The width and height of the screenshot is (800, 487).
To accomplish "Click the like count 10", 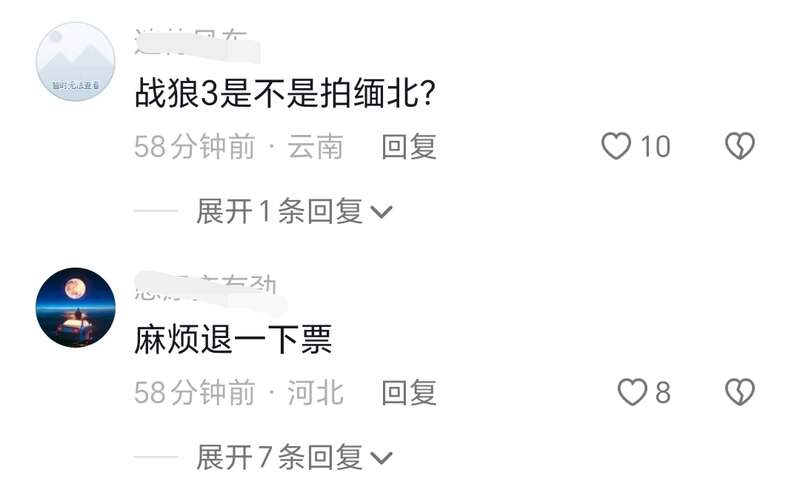I will (x=655, y=147).
